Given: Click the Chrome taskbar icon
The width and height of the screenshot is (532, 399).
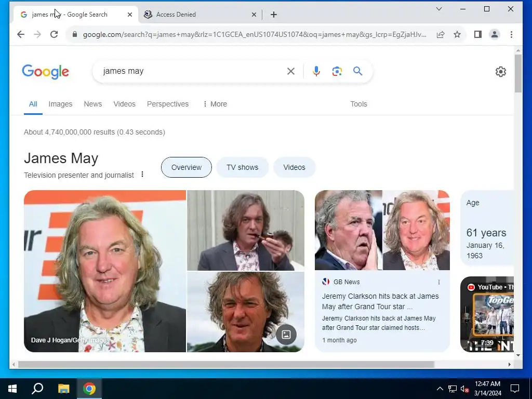Looking at the screenshot, I should (x=89, y=389).
